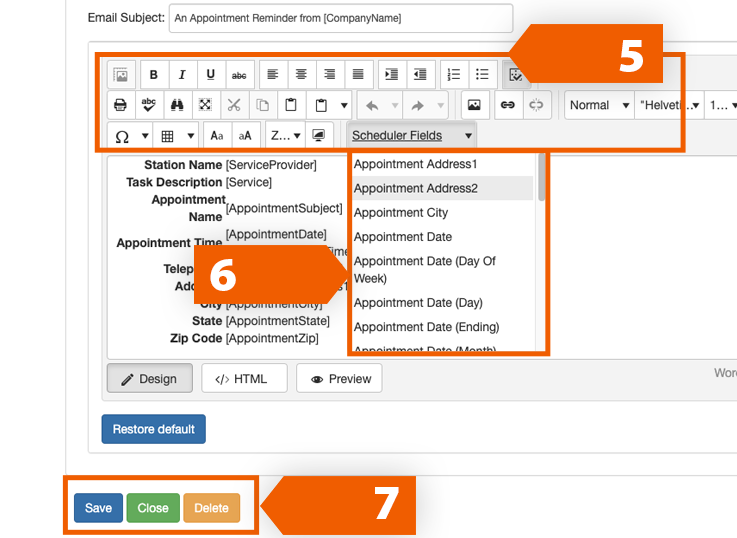Insert hyperlink using link icon
737x538 pixels.
click(508, 105)
